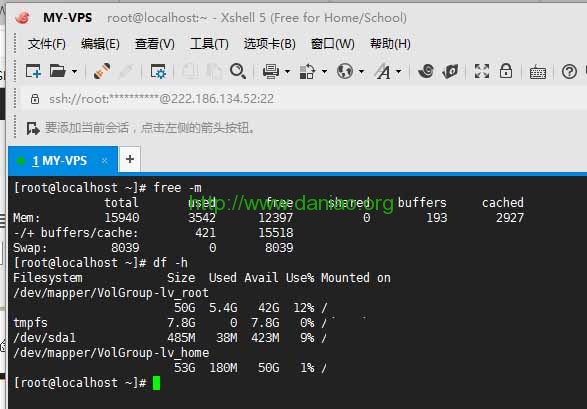Click the 'Mounted on' column header
587x409 pixels.
point(356,278)
